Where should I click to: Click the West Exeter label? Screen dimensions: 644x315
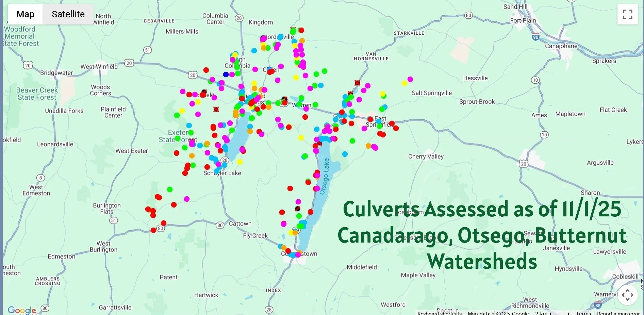(132, 151)
